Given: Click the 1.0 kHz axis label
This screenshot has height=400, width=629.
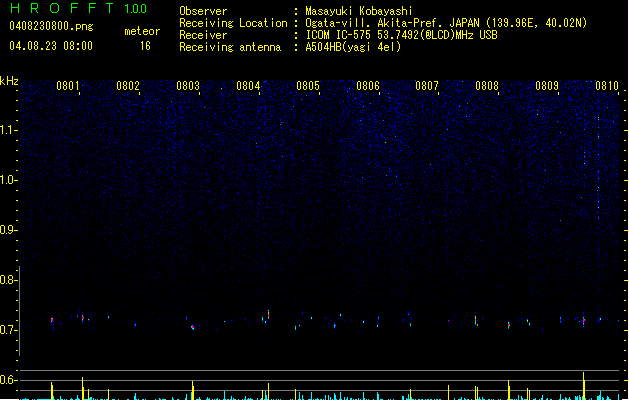Looking at the screenshot, I should [8, 180].
